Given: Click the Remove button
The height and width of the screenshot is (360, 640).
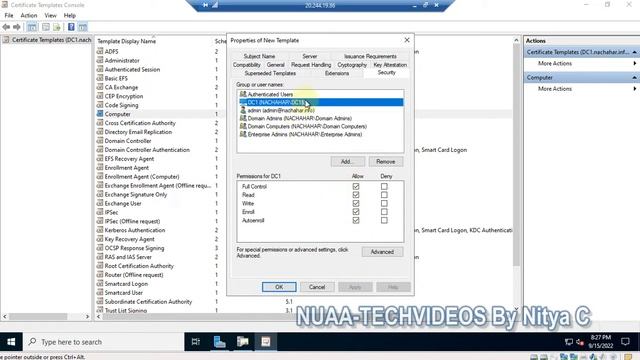Looking at the screenshot, I should 386,162.
